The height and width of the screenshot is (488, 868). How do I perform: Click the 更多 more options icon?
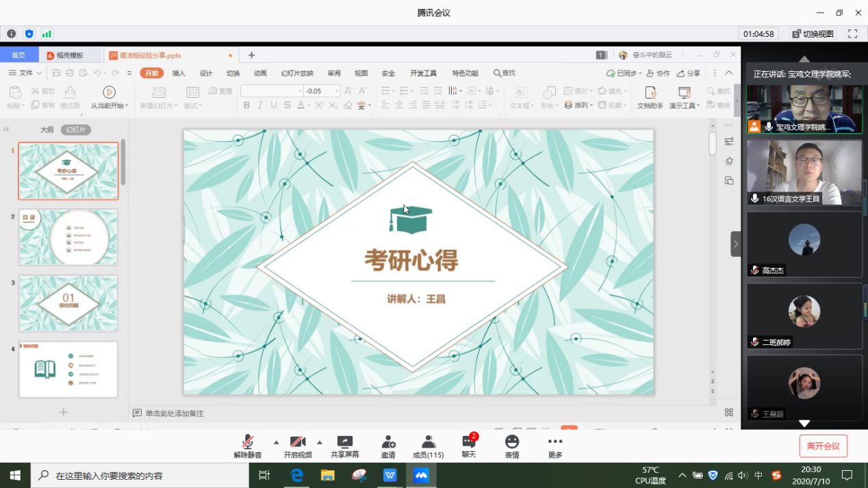point(555,442)
